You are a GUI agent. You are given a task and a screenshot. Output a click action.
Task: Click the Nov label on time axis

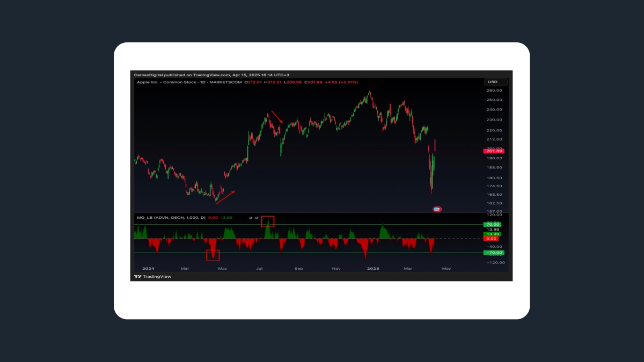336,268
